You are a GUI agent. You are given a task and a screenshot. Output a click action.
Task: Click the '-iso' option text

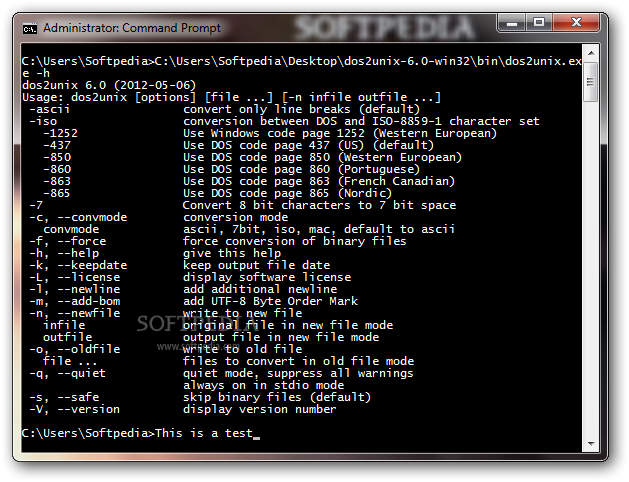[43, 121]
